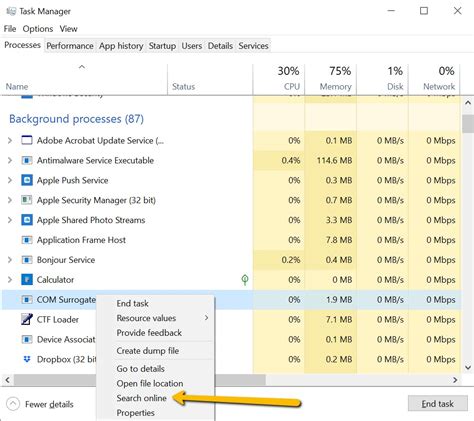
Task: Expand the Antimalware Service Executable row
Action: pyautogui.click(x=10, y=160)
